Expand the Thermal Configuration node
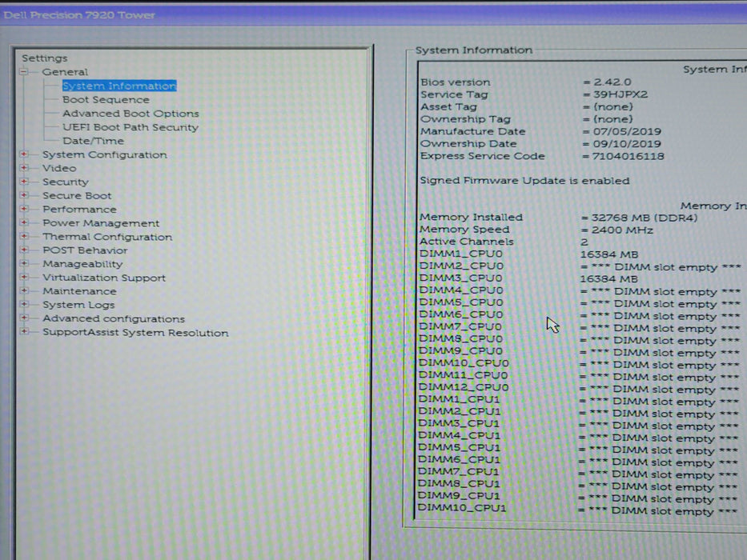Image resolution: width=747 pixels, height=560 pixels. tap(24, 237)
